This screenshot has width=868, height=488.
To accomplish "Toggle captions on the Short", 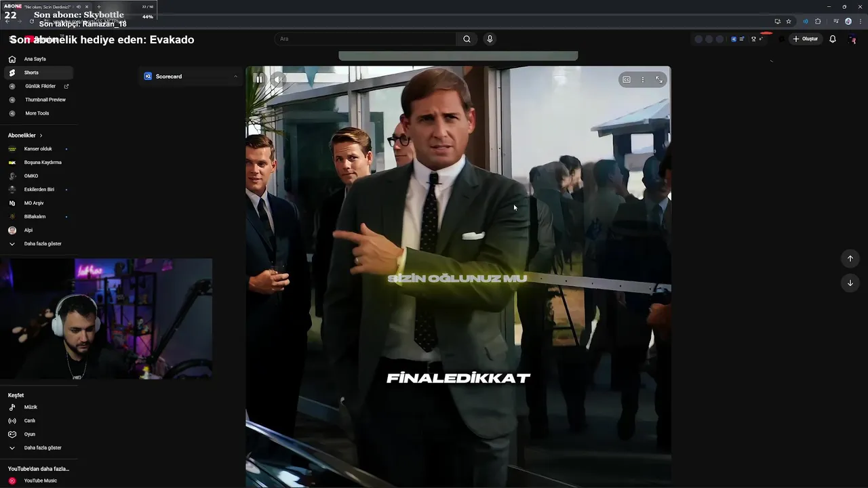I will click(627, 79).
